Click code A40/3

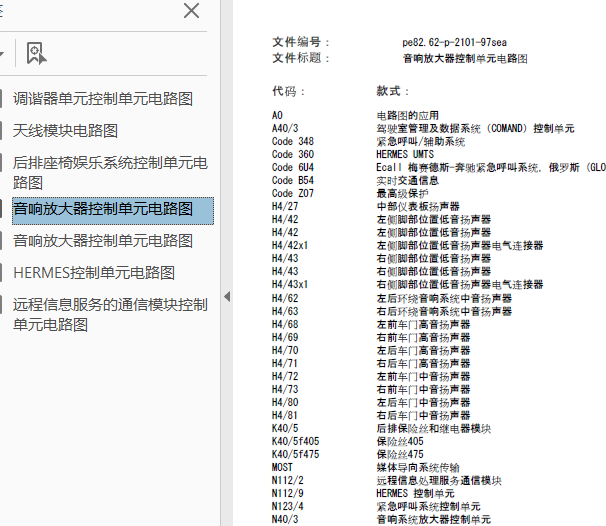pos(285,128)
